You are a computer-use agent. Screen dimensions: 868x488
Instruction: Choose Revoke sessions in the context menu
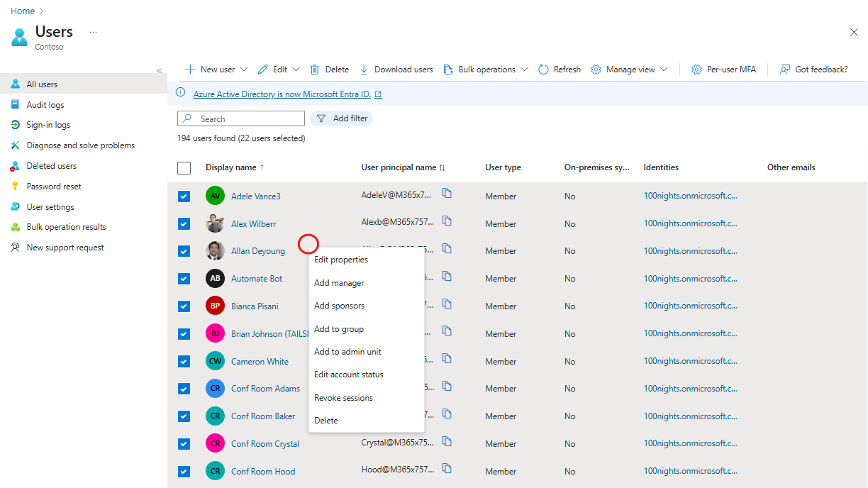coord(343,397)
